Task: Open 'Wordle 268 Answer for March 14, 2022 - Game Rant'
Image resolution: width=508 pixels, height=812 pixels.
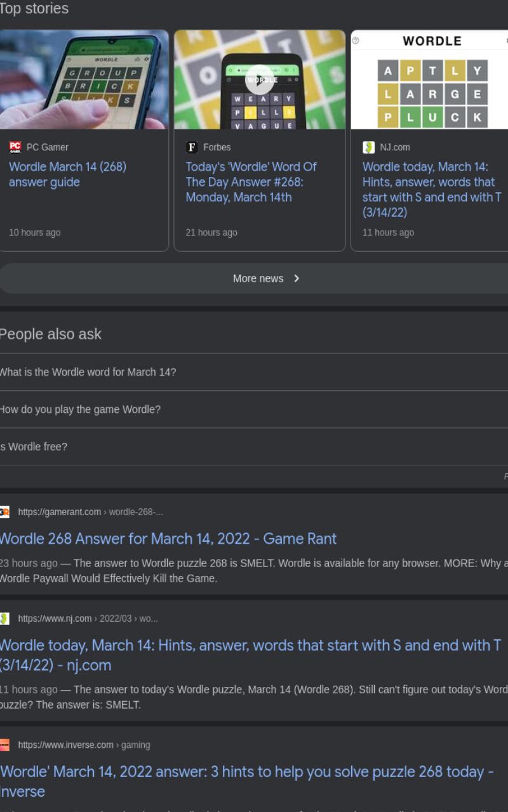Action: tap(168, 539)
